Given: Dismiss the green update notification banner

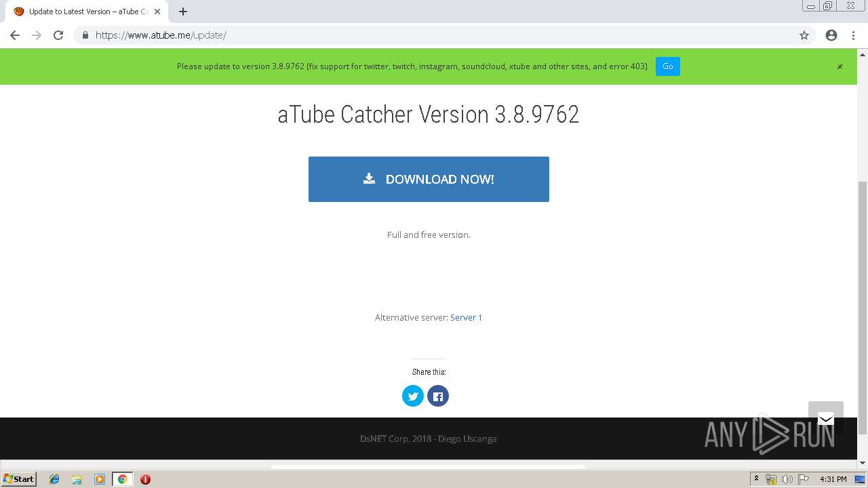Looking at the screenshot, I should [840, 66].
